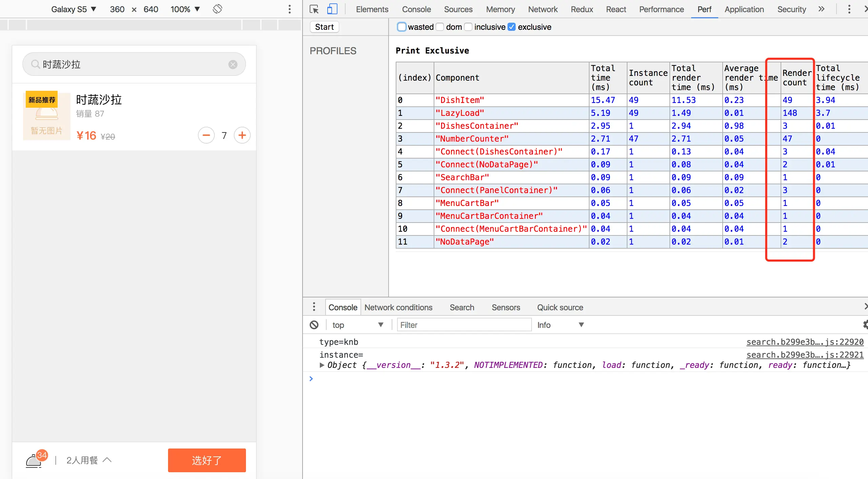Decrease dish quantity with minus icon

pyautogui.click(x=206, y=136)
